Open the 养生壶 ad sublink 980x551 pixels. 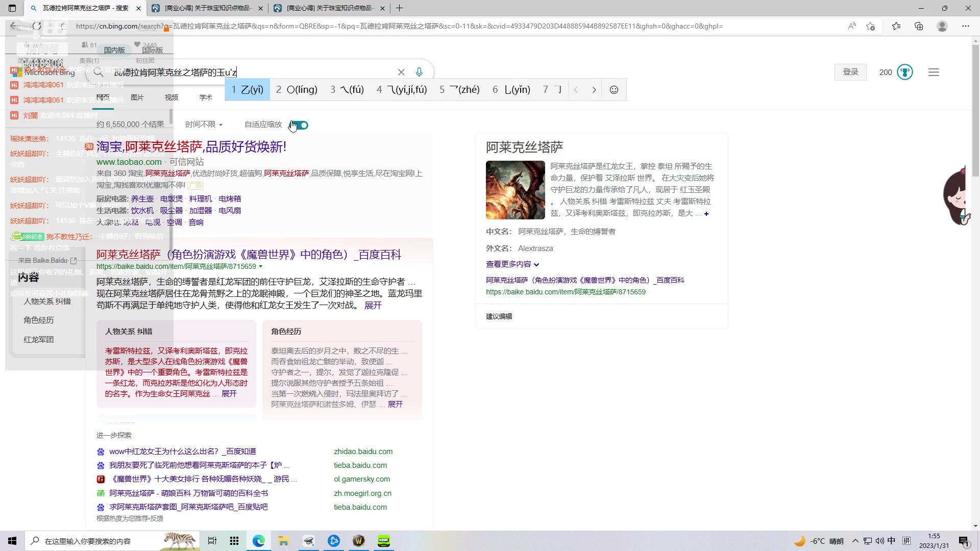tap(142, 199)
